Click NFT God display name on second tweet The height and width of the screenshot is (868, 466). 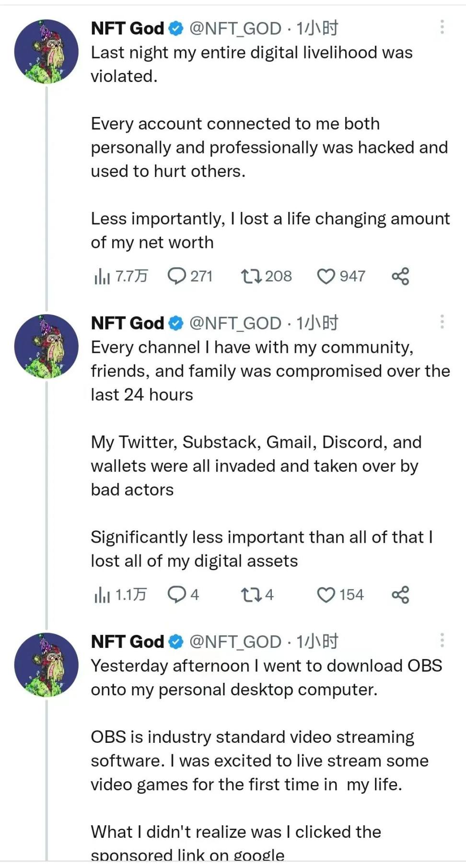pos(128,323)
